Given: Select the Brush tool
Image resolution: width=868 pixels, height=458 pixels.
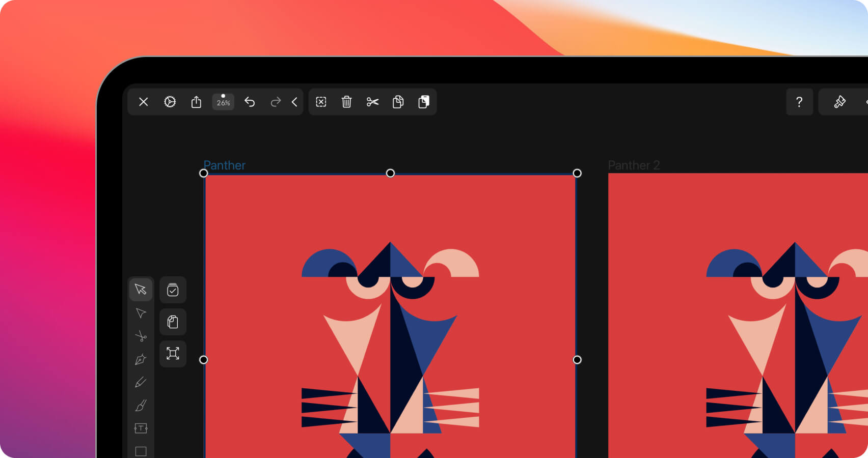Looking at the screenshot, I should (141, 405).
